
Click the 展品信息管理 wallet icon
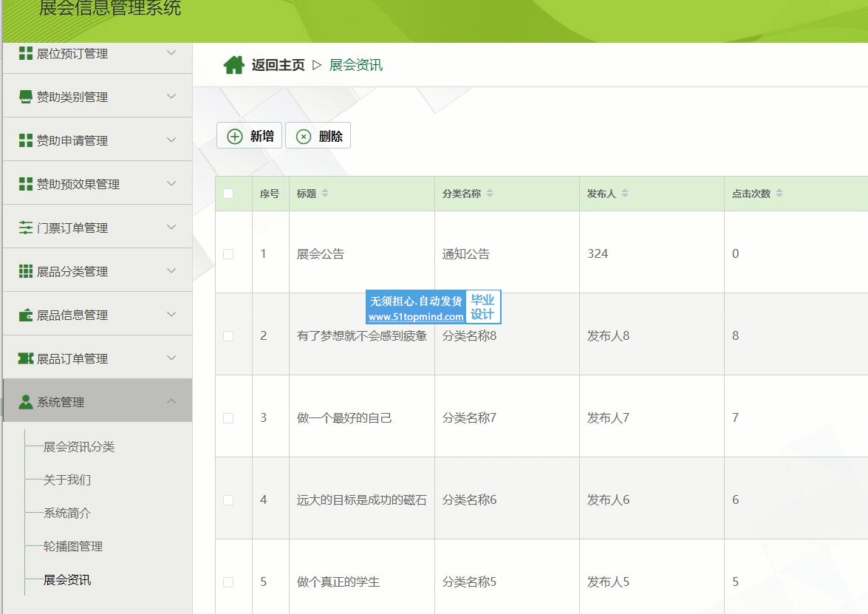point(26,315)
